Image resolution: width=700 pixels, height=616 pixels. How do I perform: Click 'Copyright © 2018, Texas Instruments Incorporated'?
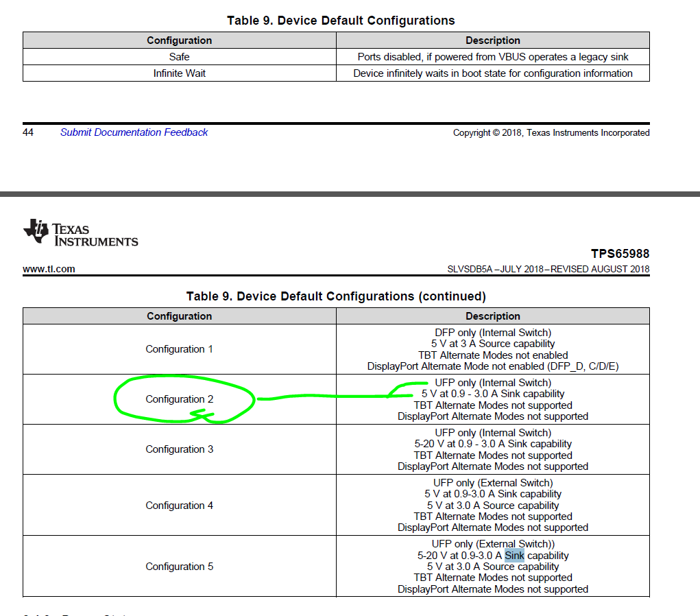click(551, 132)
